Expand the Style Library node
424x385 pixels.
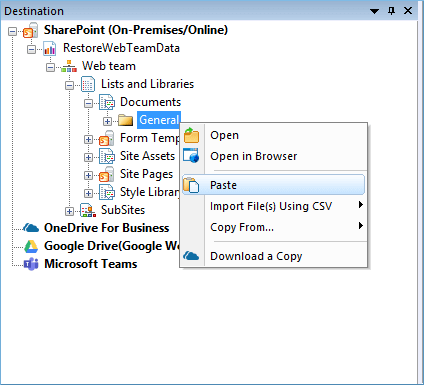[88, 193]
